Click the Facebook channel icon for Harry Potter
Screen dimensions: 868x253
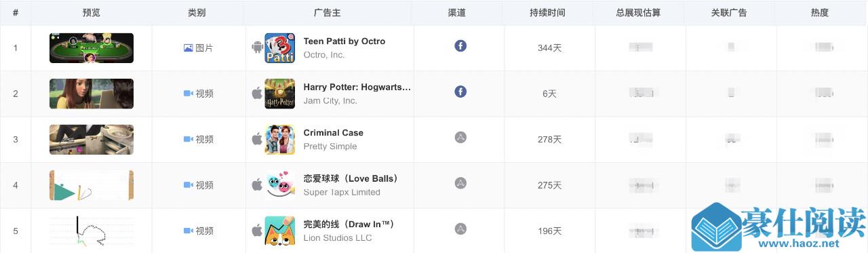point(460,92)
